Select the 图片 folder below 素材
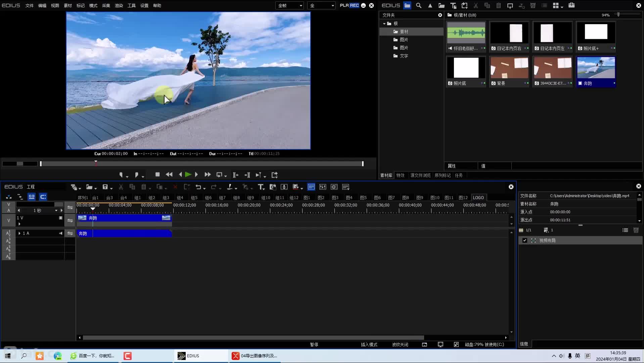 click(404, 40)
